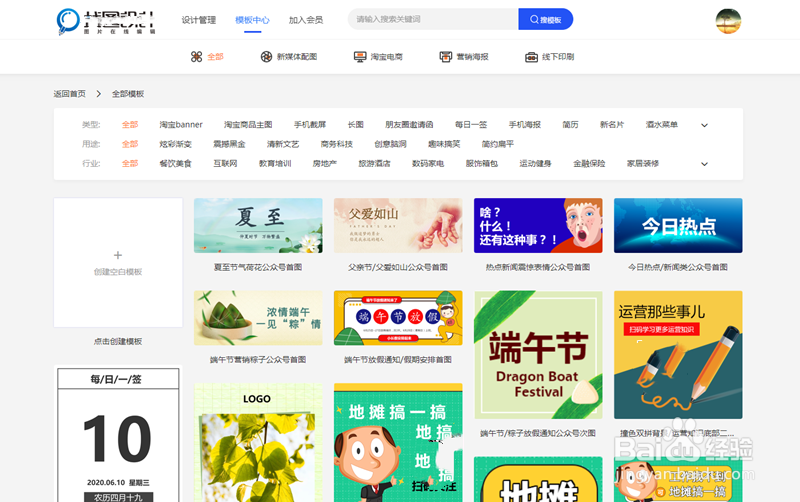Filter type by 手机截屏

tap(310, 124)
